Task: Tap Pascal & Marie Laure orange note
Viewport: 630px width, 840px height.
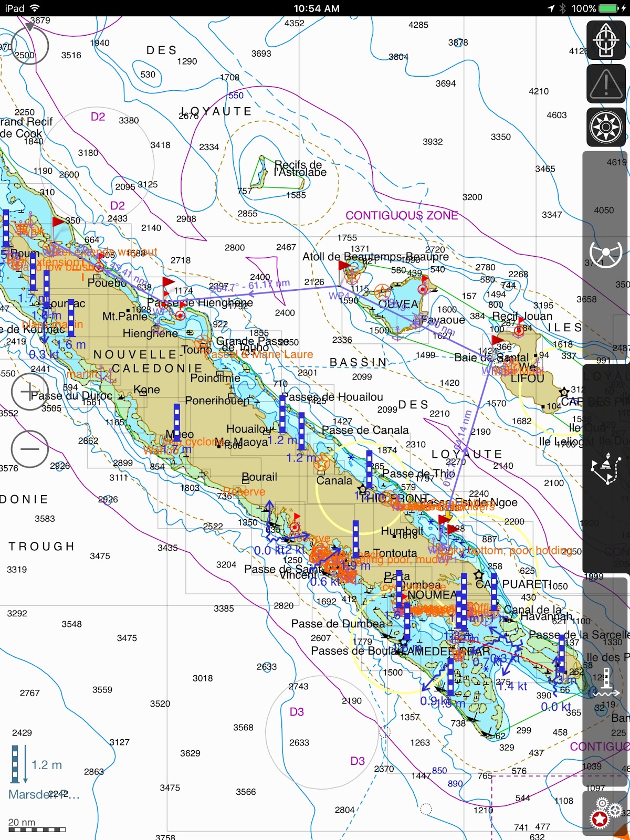Action: coord(258,354)
